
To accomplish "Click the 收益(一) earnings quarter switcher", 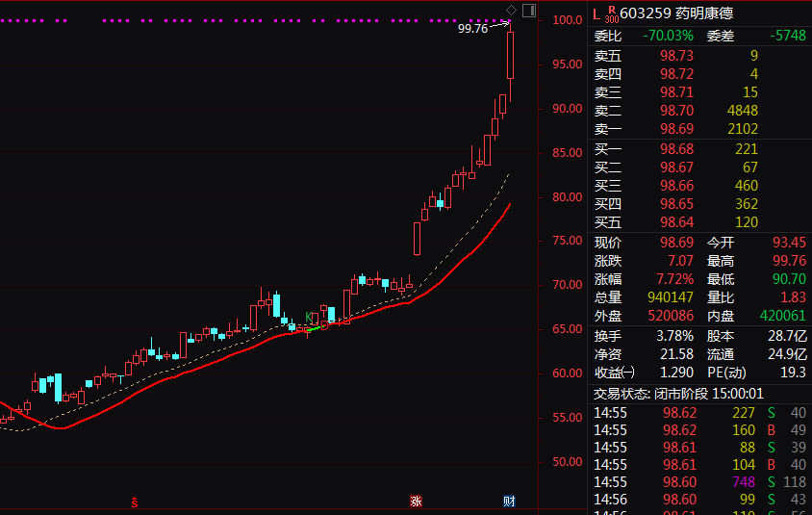I will click(615, 373).
